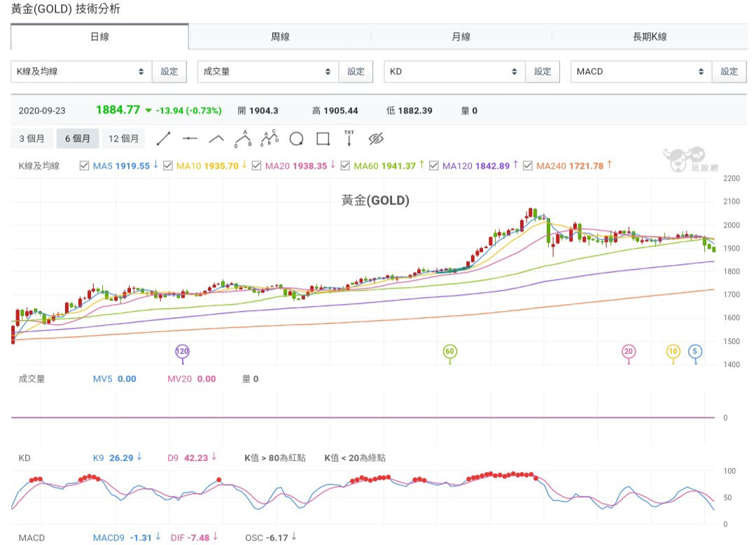Click 設定 button next to KD dropdown

[x=542, y=71]
